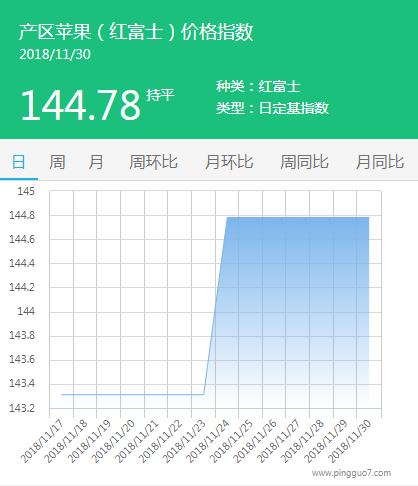Click the y-axis label 144.8
The height and width of the screenshot is (486, 418).
(x=22, y=215)
